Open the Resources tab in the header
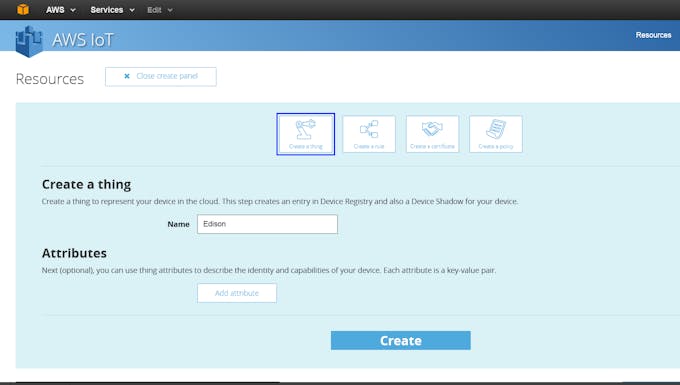 [x=653, y=35]
